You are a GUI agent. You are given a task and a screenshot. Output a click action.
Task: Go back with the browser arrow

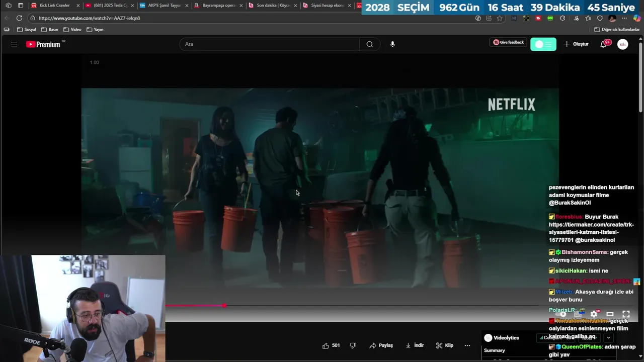tap(7, 18)
